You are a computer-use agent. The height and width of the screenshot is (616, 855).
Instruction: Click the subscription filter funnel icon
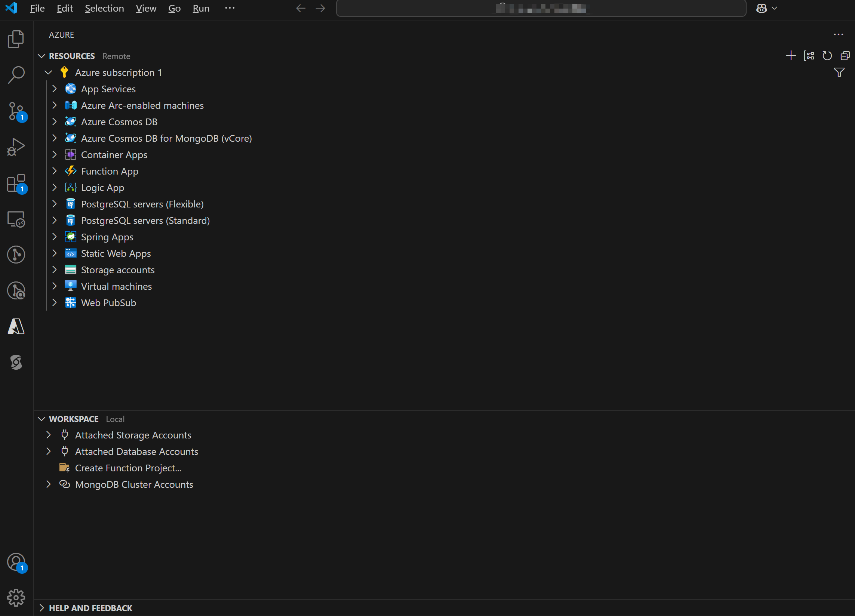pos(839,72)
